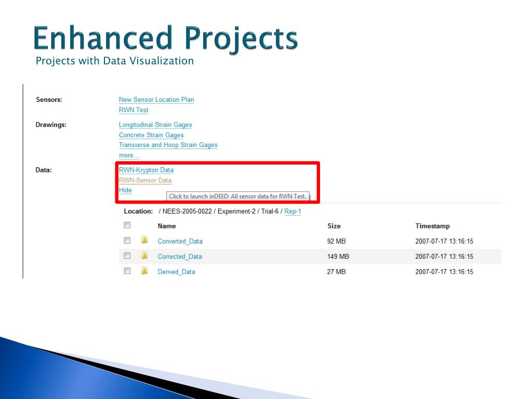
Task: Check the Converted_Data row checkbox
Action: point(127,241)
